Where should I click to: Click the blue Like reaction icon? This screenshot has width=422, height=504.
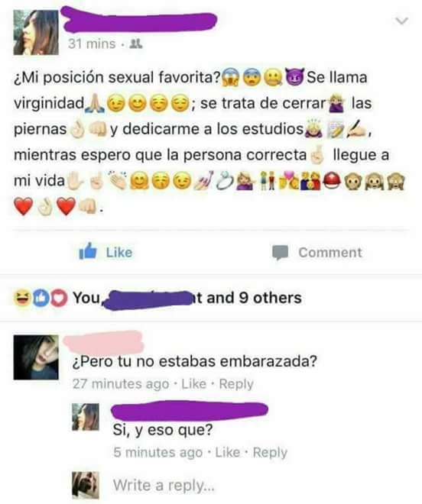(41, 298)
